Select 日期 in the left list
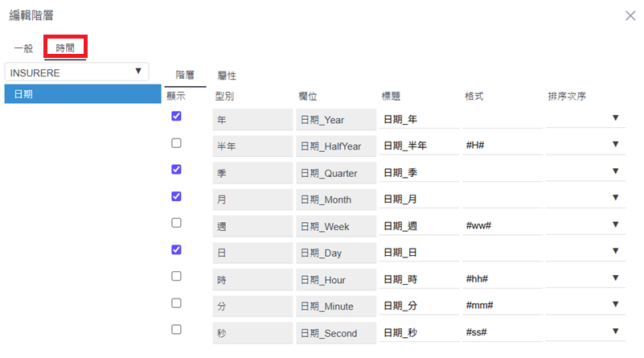The width and height of the screenshot is (644, 358). 82,94
